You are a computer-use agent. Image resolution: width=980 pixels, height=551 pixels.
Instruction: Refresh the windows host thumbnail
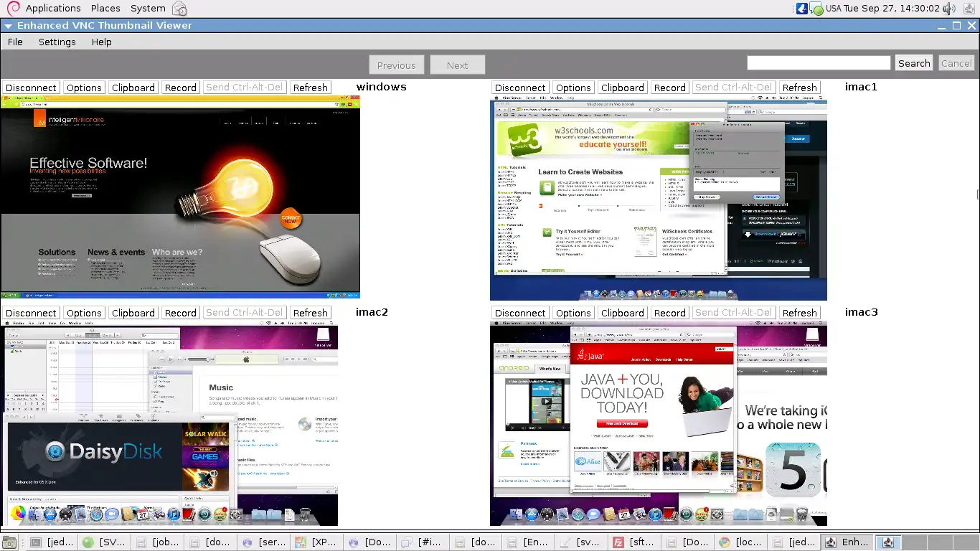311,88
